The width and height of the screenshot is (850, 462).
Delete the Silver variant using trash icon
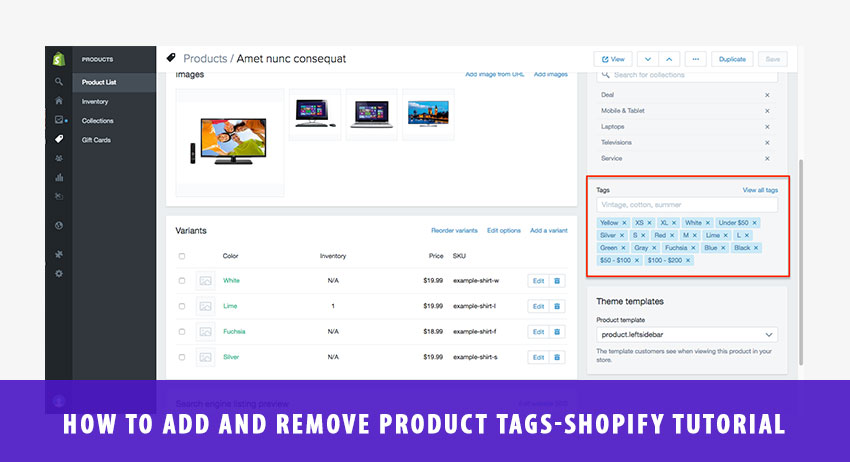(x=557, y=357)
